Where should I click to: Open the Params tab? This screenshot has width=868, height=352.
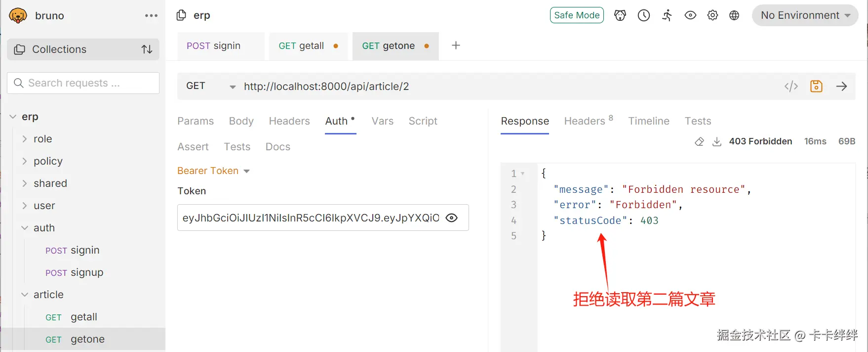196,121
